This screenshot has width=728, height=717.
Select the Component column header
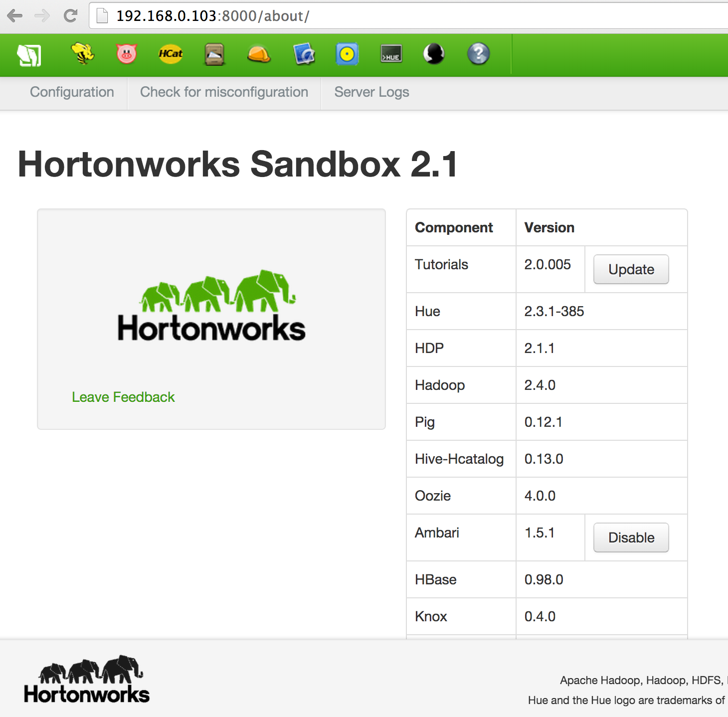coord(454,227)
